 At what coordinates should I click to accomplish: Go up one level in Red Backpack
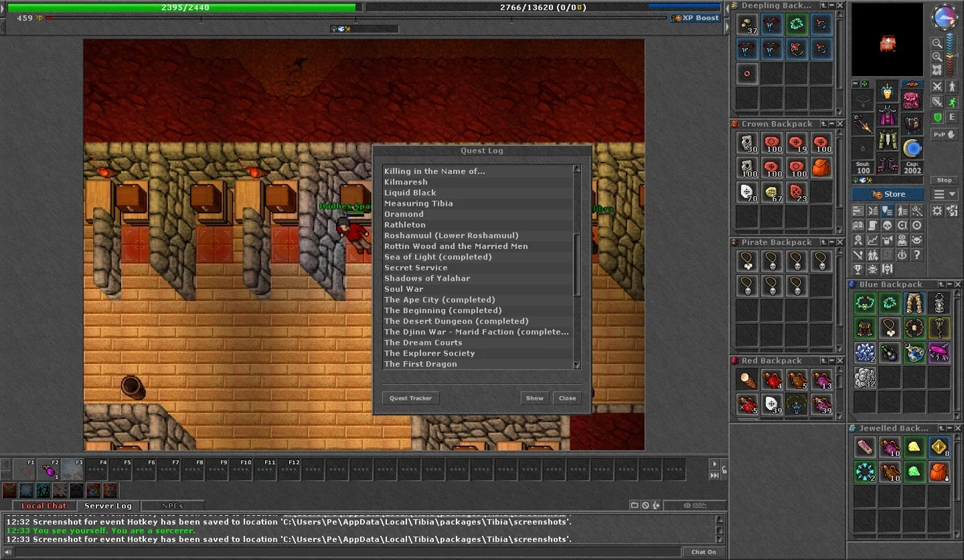pos(824,360)
